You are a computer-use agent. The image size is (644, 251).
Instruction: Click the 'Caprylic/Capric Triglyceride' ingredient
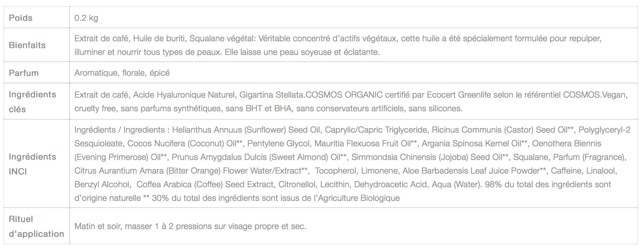pyautogui.click(x=376, y=130)
